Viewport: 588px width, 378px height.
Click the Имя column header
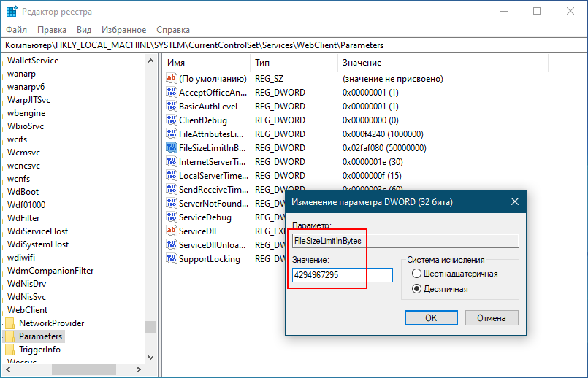pyautogui.click(x=176, y=63)
